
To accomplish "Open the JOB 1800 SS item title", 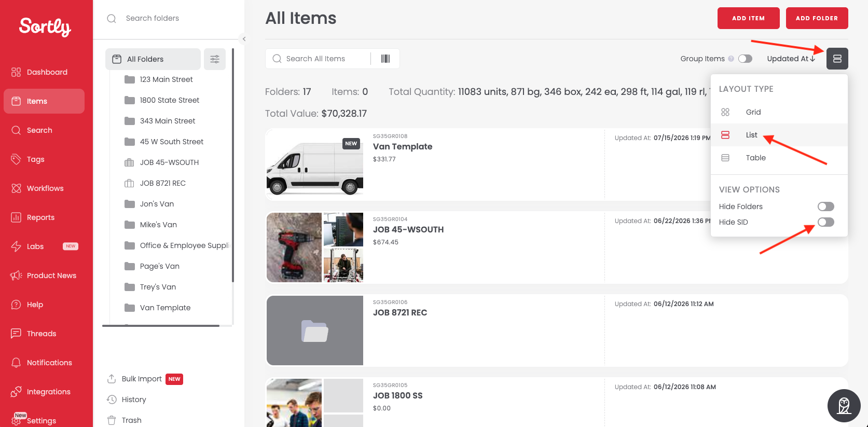I will [398, 395].
